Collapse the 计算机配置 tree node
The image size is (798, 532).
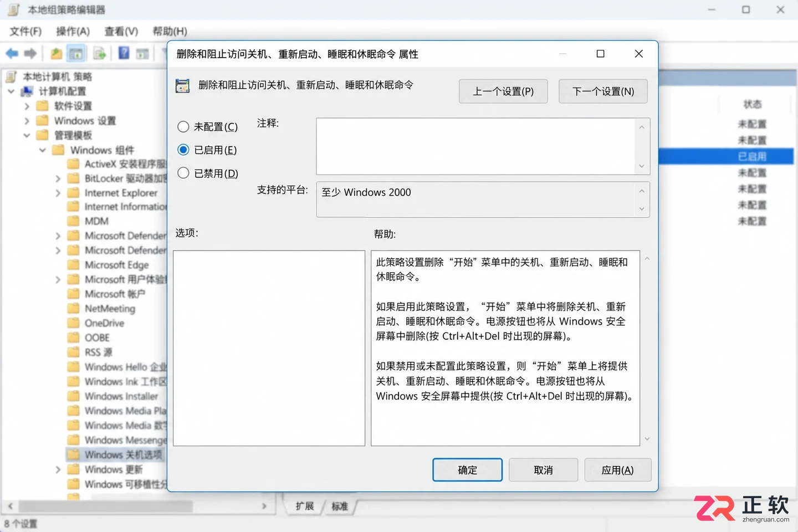point(11,91)
